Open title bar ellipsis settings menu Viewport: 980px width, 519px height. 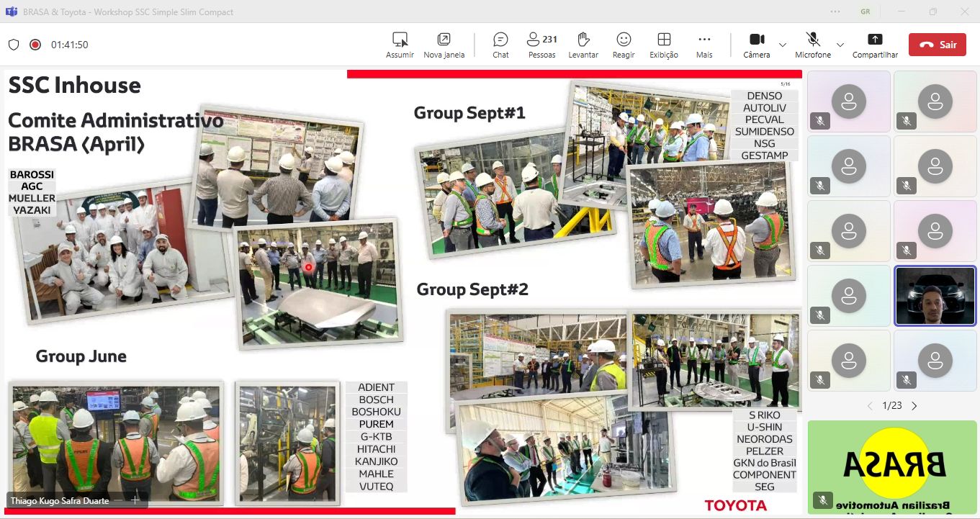click(835, 12)
